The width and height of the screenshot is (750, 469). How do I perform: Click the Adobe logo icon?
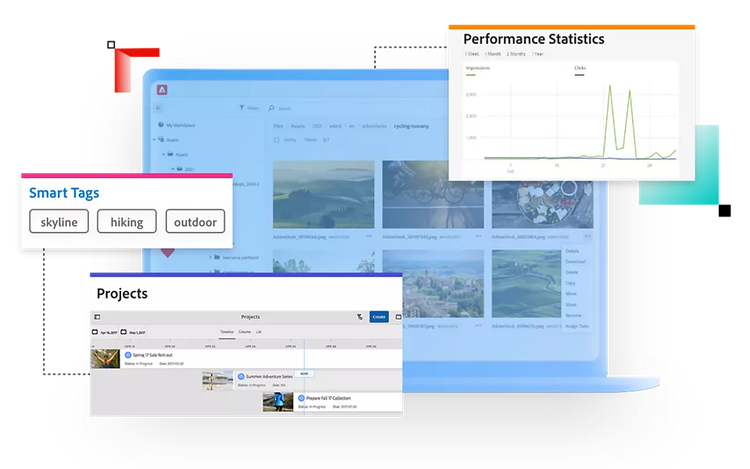(161, 89)
